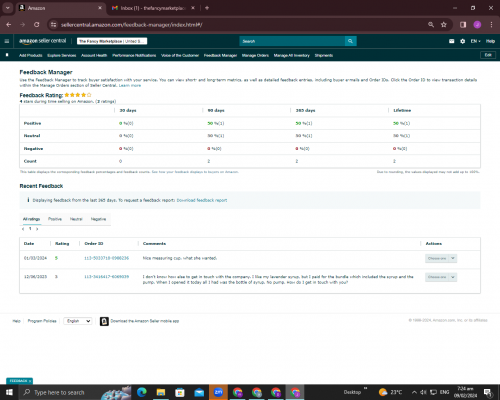This screenshot has width=500, height=400.
Task: Click the browser address bar URL
Action: [131, 25]
